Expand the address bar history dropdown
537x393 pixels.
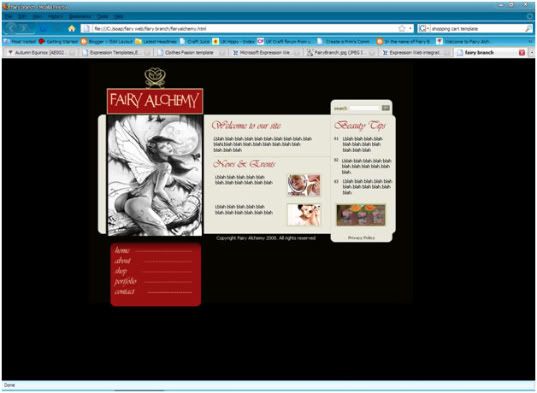click(410, 28)
